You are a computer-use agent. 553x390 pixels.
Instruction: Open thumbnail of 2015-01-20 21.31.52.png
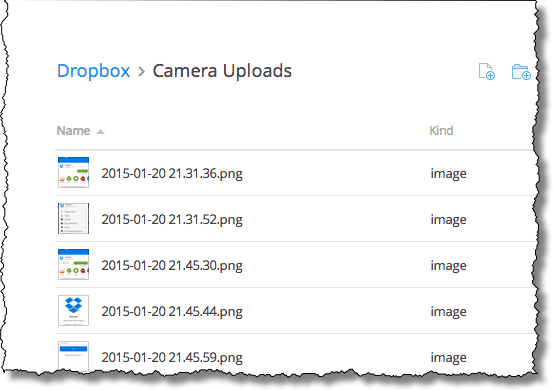click(73, 218)
